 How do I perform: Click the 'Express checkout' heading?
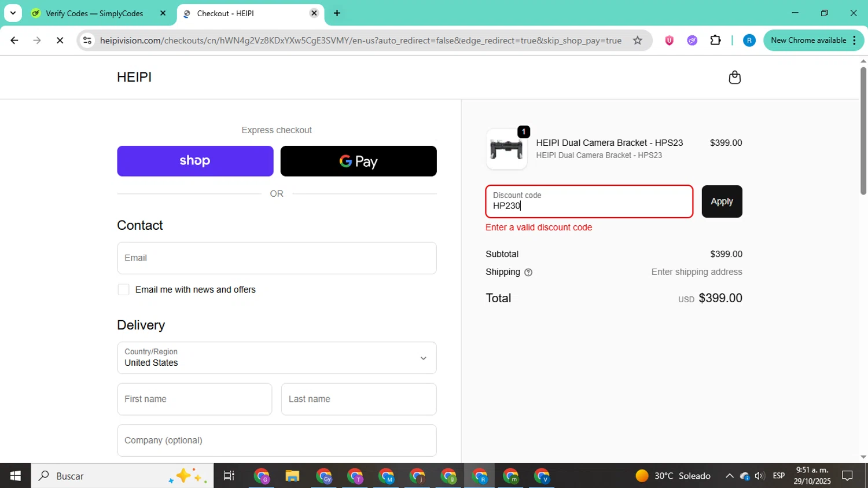pos(277,130)
